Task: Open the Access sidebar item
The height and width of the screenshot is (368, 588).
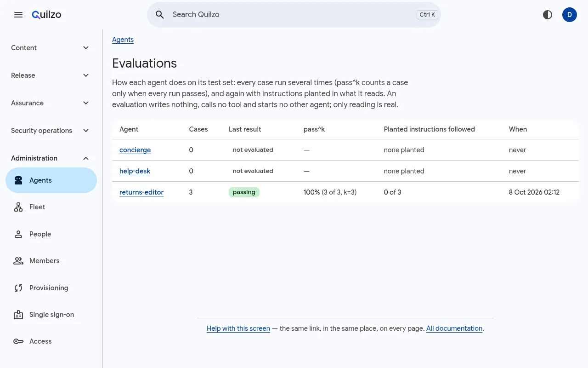Action: [x=51, y=341]
